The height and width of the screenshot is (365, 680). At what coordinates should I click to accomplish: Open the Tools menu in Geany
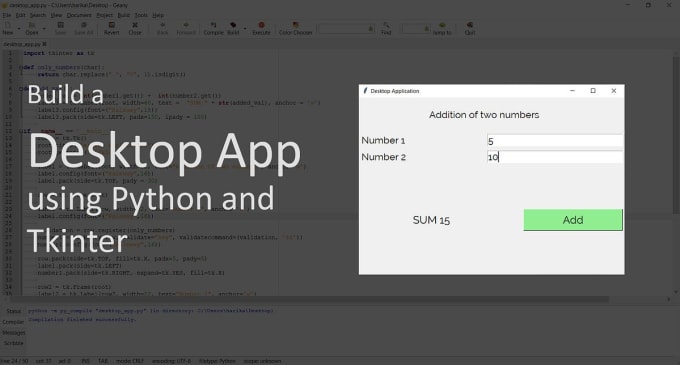coord(141,15)
